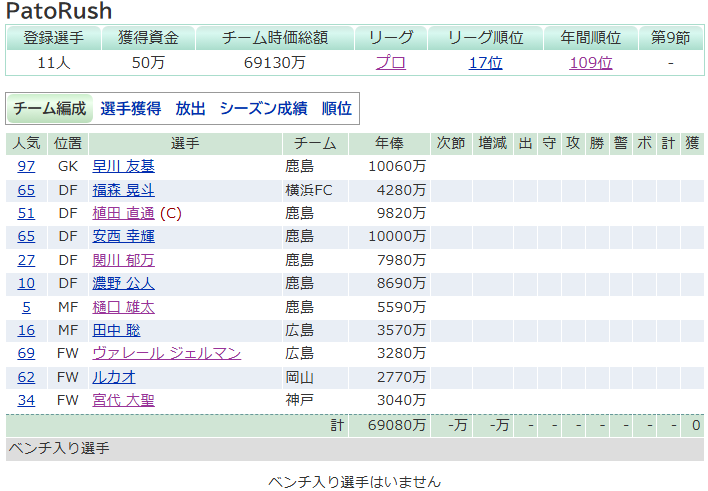
Task: Click the PatoRush team title
Action: 59,11
